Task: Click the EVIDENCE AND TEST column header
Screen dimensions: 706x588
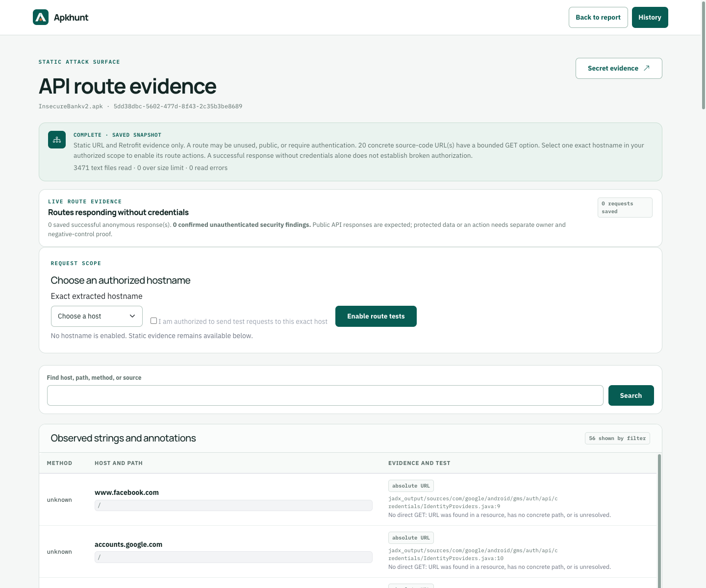Action: [x=419, y=463]
